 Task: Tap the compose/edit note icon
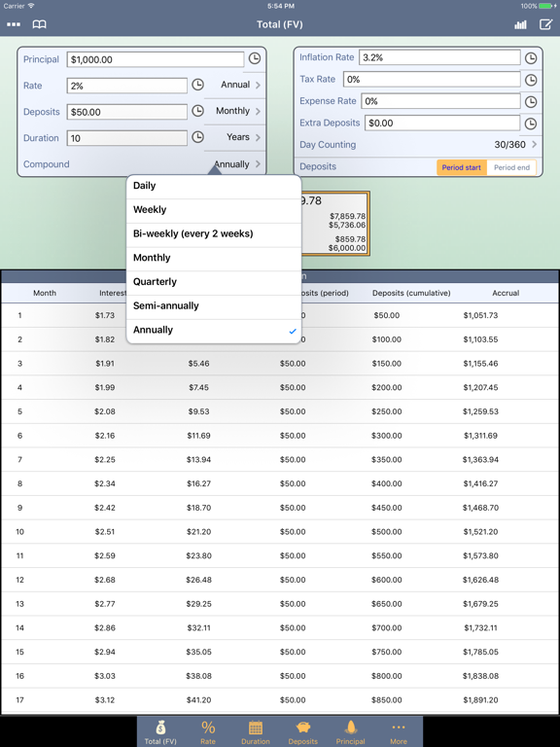545,24
